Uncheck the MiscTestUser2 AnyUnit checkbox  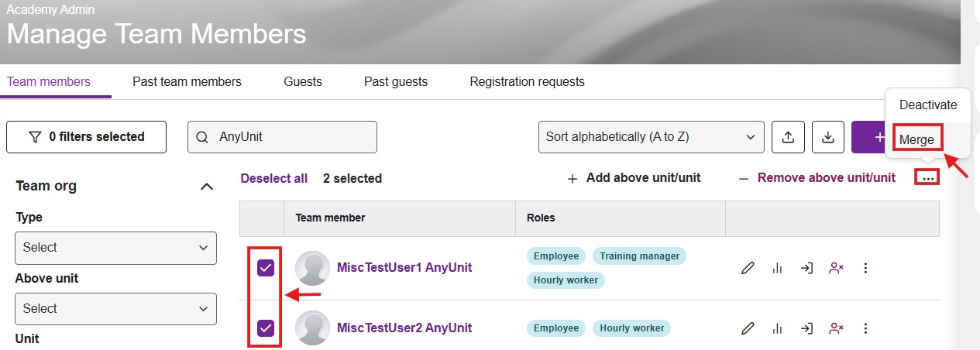tap(266, 328)
